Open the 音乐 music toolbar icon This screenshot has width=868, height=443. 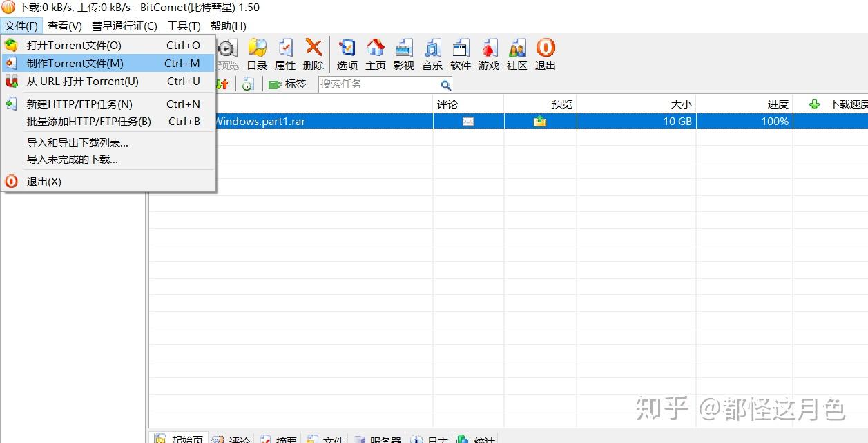[432, 54]
